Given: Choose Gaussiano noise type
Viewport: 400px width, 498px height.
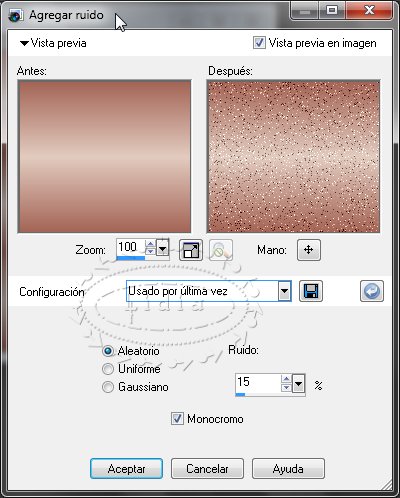Looking at the screenshot, I should coord(108,387).
